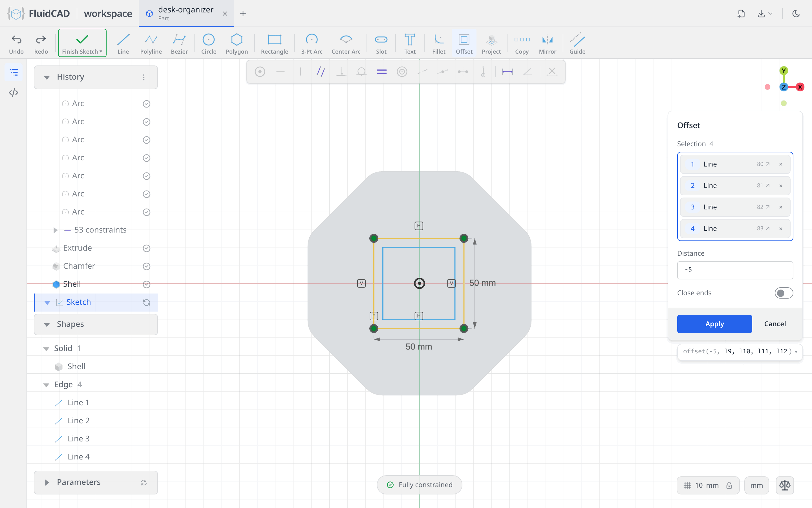Expand the Parameters panel
This screenshot has width=812, height=508.
point(47,483)
